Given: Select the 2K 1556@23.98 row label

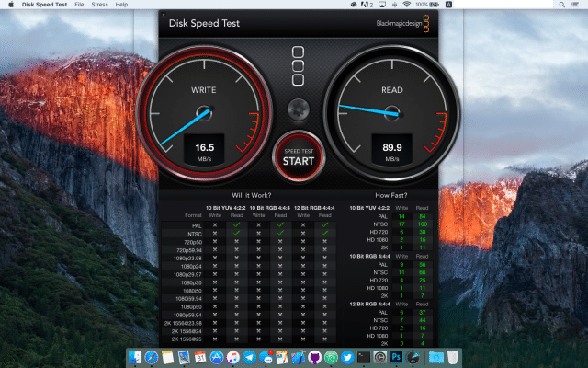Looking at the screenshot, I should coord(183,323).
